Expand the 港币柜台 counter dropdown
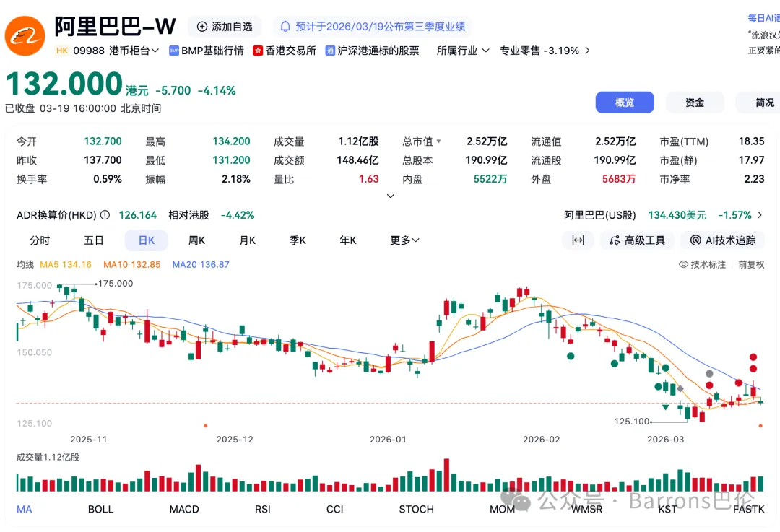 pyautogui.click(x=134, y=51)
